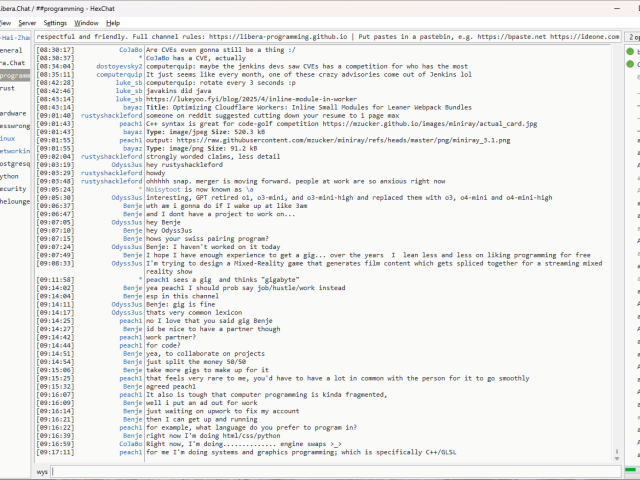Open the hardware channel
The height and width of the screenshot is (480, 640).
[14, 113]
